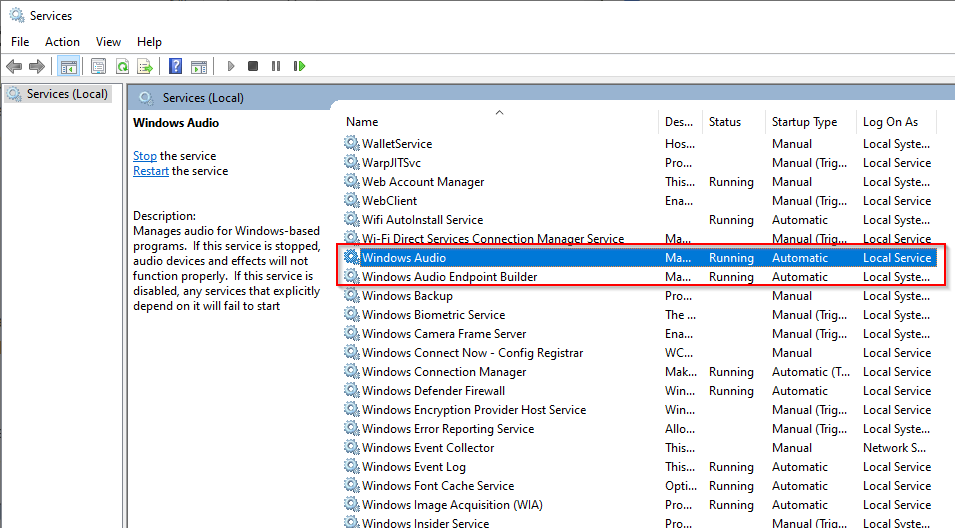This screenshot has height=528, width=955.
Task: Click the Pause Service icon
Action: pos(276,66)
